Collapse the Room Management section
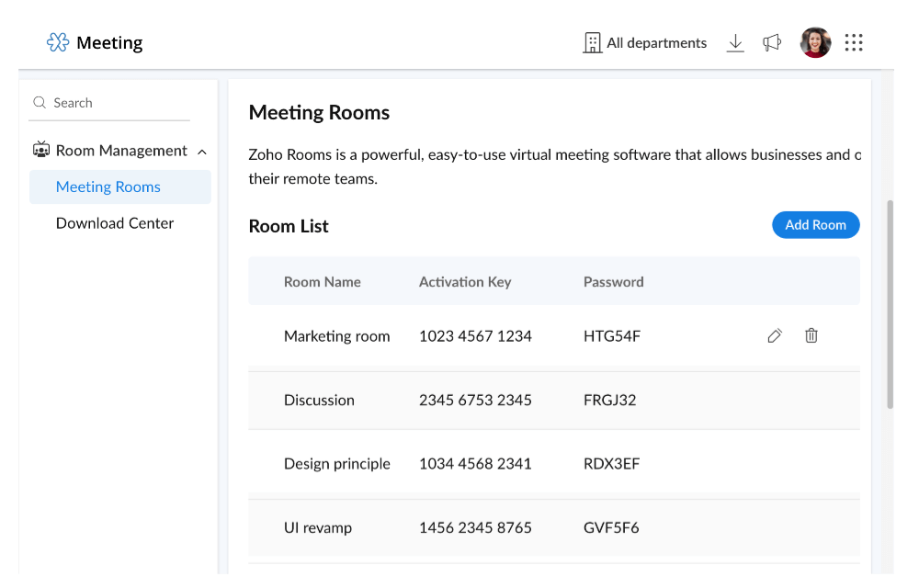 point(202,152)
